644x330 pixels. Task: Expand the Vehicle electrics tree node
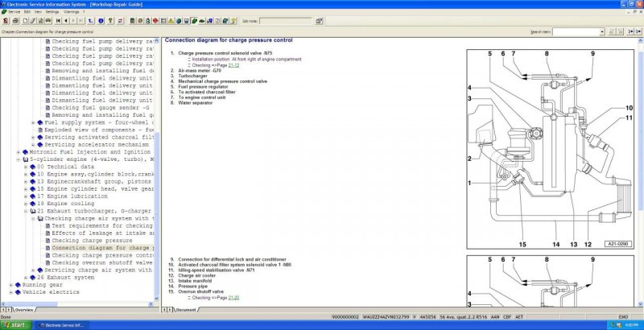pyautogui.click(x=9, y=291)
